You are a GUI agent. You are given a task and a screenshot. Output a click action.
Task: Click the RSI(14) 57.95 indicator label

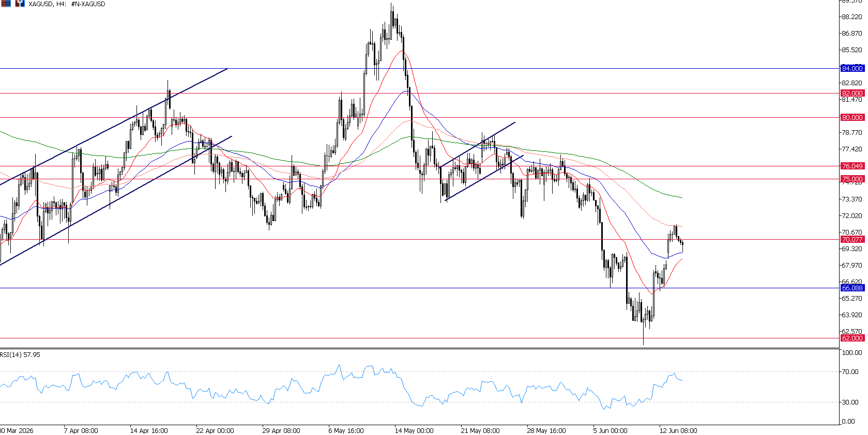(20, 355)
